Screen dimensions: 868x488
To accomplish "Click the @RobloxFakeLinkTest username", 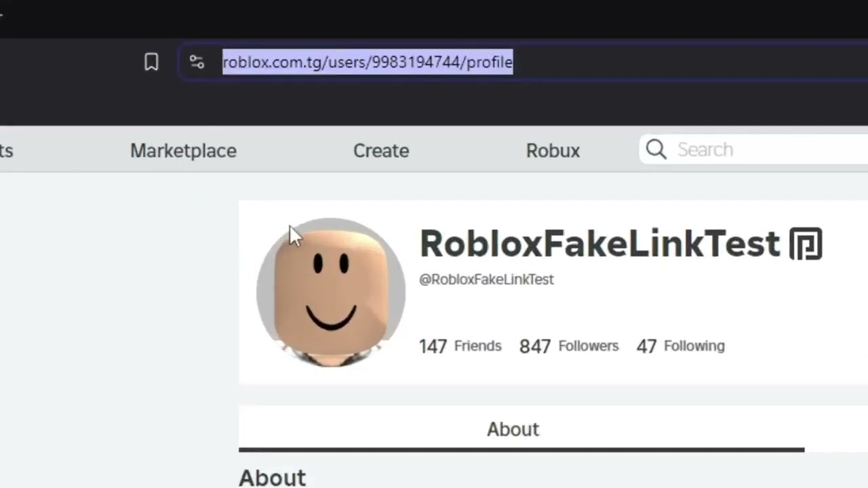I will 486,279.
